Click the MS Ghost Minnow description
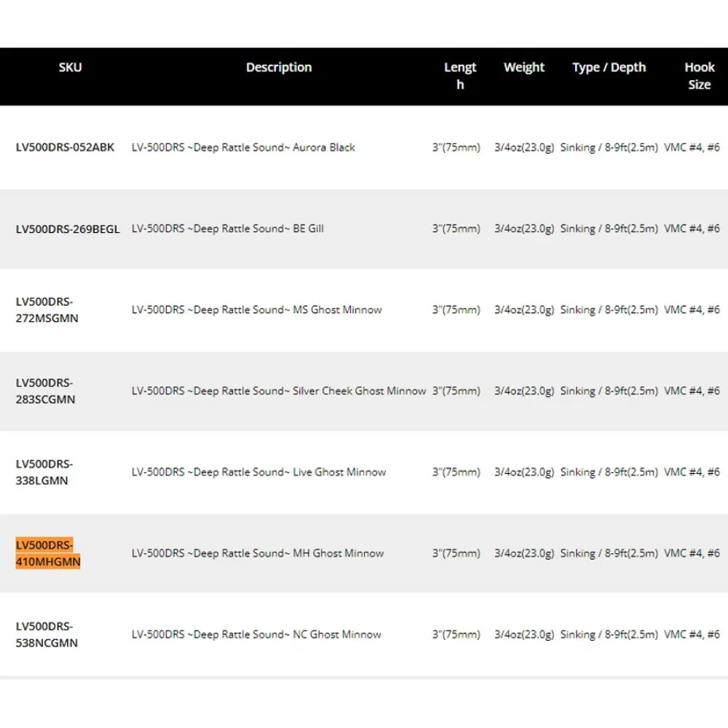The height and width of the screenshot is (728, 728). (x=257, y=309)
